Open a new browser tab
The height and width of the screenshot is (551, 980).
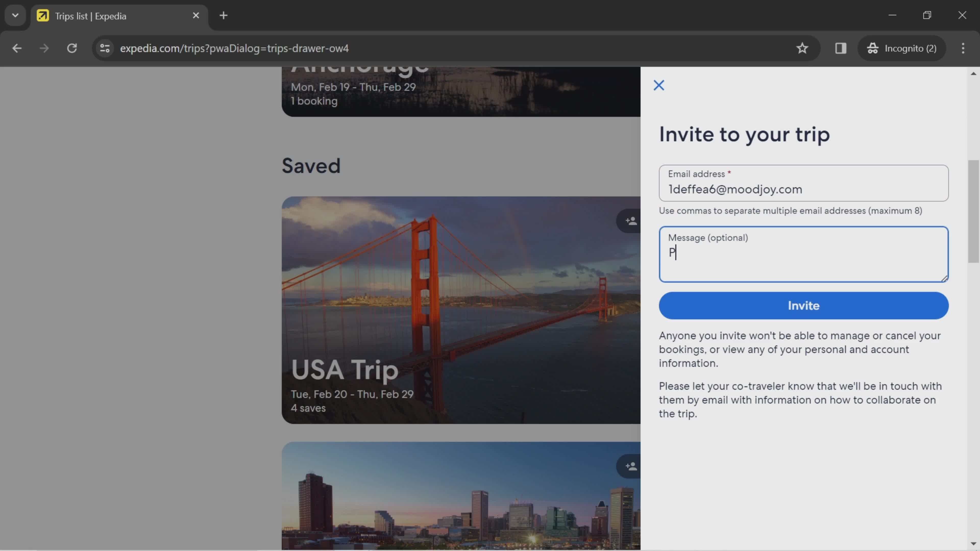coord(224,16)
